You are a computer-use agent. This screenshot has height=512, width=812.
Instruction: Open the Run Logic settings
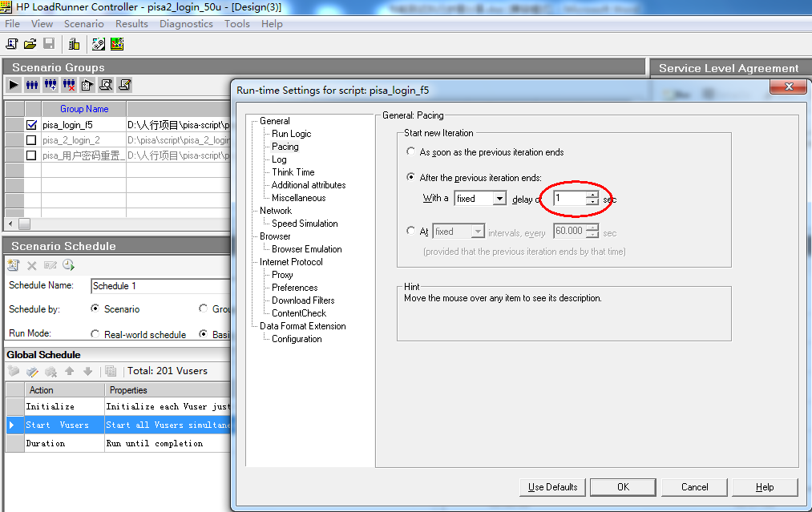coord(292,134)
